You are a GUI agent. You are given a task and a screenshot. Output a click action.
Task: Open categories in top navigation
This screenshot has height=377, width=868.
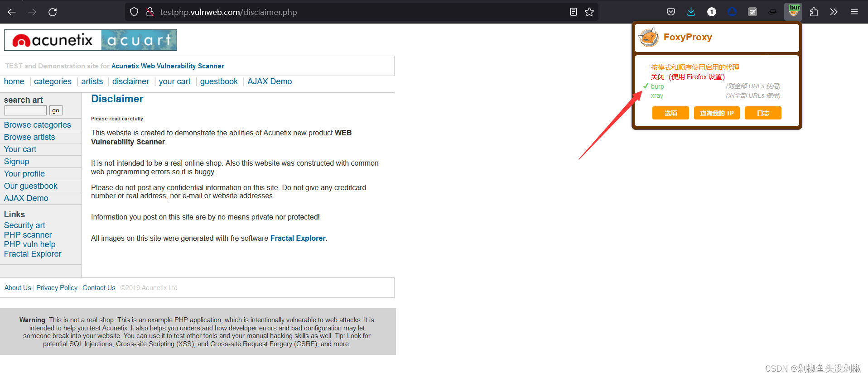(53, 81)
